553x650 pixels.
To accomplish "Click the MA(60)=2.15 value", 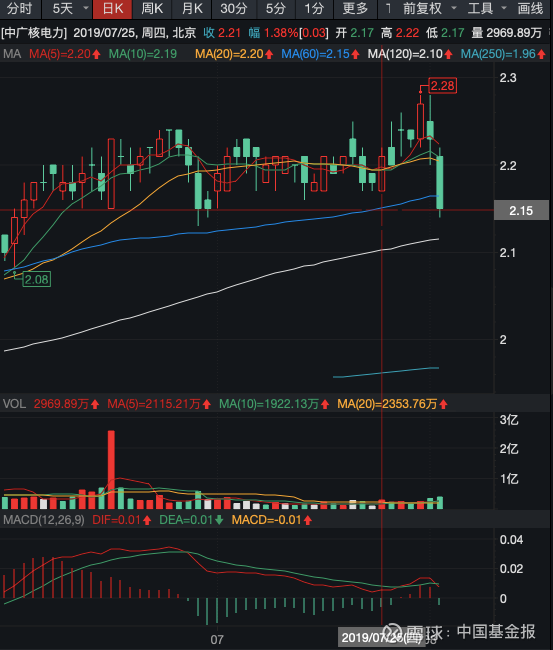I will 320,54.
